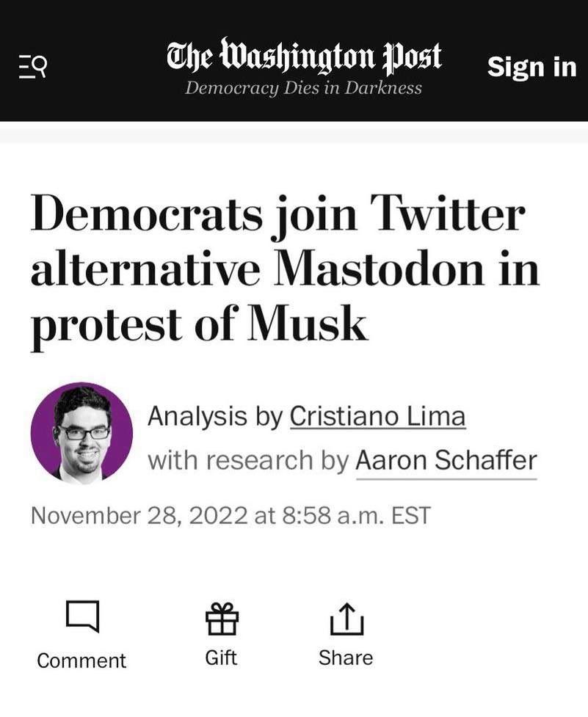Click the November 28, 2022 timestamp

pyautogui.click(x=230, y=515)
